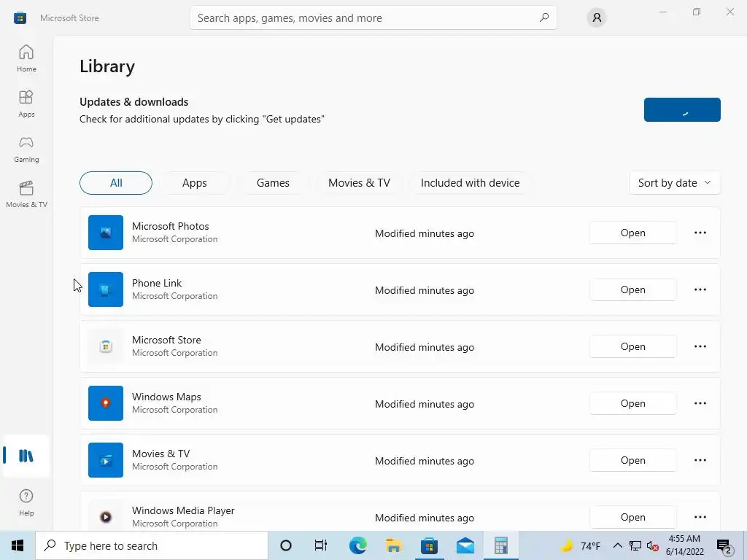Open Task View from taskbar
This screenshot has height=560, width=747.
pos(321,545)
